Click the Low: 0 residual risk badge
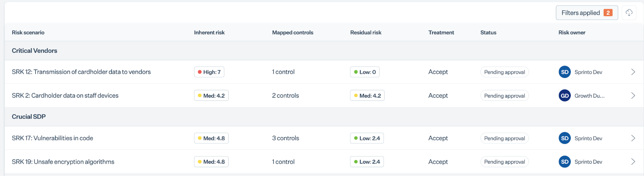Screen dimensions: 644x176 point(365,72)
